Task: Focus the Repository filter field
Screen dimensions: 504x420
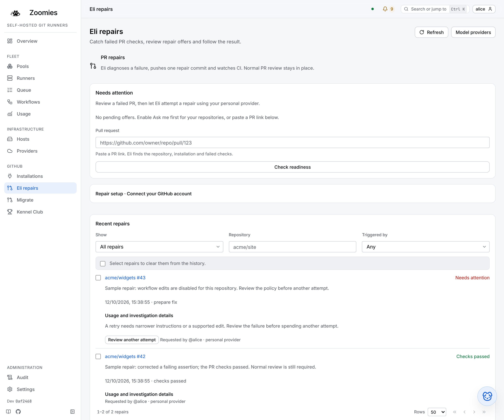Action: [292, 247]
